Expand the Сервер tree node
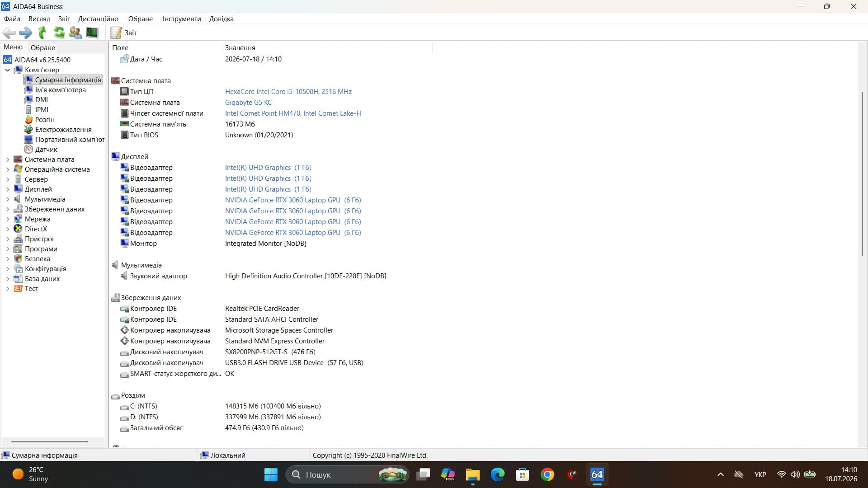This screenshot has height=488, width=868. click(7, 179)
